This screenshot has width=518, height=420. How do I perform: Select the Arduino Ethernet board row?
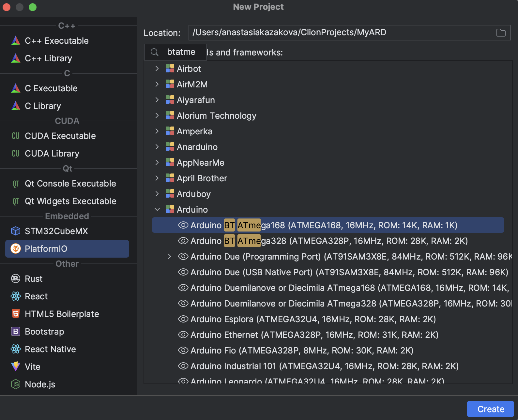pos(328,335)
